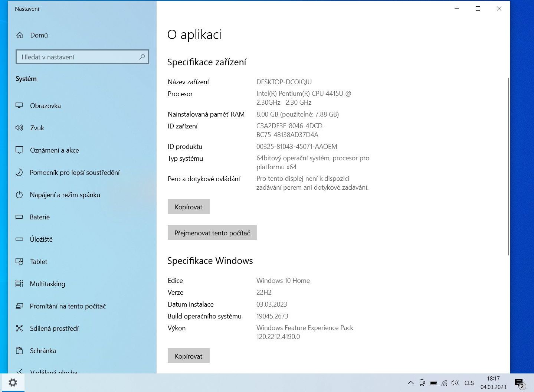
Task: Switch input language CES
Action: coord(469,383)
